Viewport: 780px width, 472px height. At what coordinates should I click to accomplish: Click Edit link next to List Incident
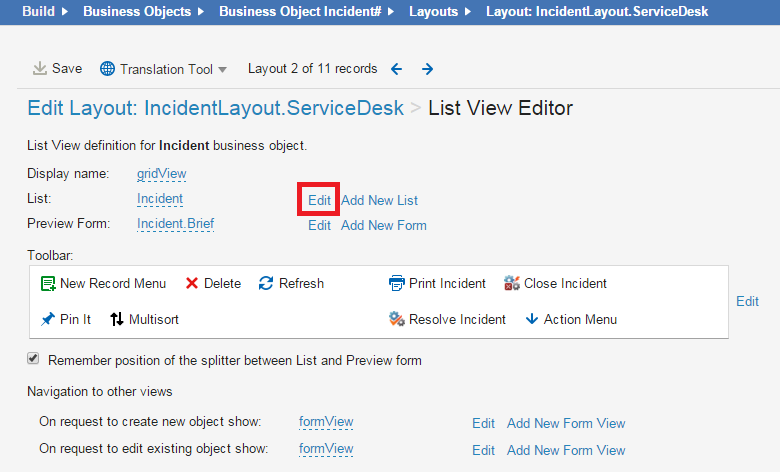[x=319, y=200]
